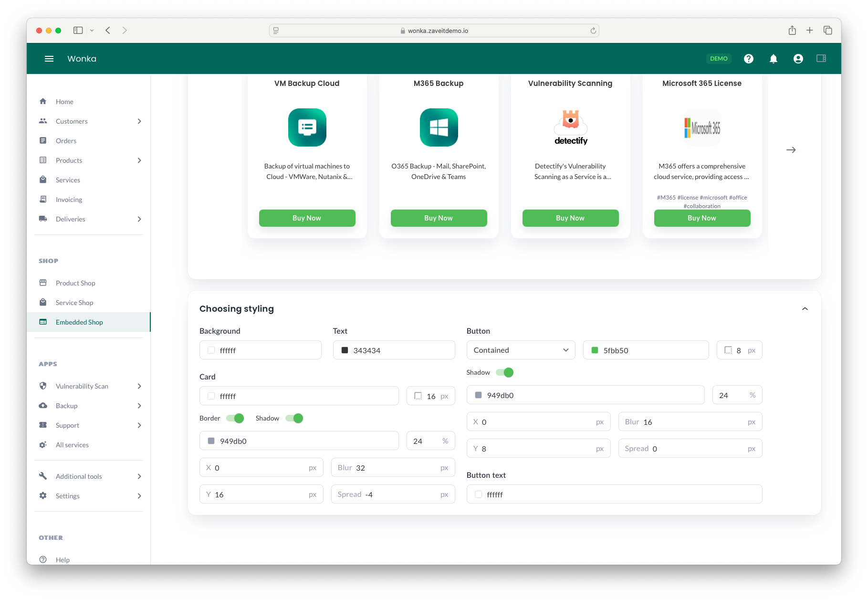This screenshot has height=600, width=868.
Task: Open Service Shop in sidebar
Action: pyautogui.click(x=89, y=303)
